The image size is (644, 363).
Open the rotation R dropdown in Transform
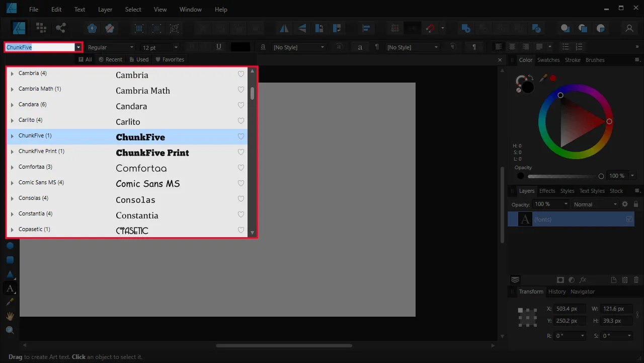tap(583, 336)
